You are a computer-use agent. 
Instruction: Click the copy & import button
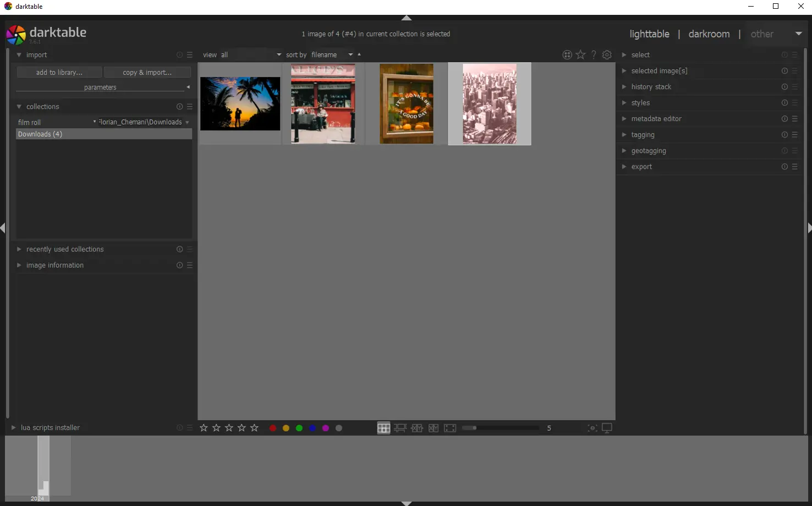(x=147, y=72)
